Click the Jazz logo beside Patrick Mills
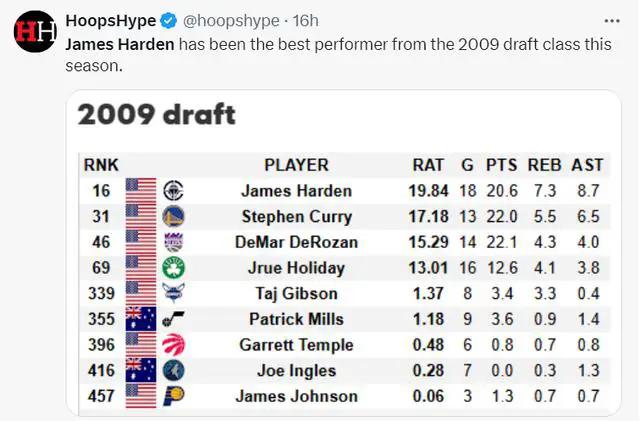This screenshot has height=421, width=640. click(173, 319)
